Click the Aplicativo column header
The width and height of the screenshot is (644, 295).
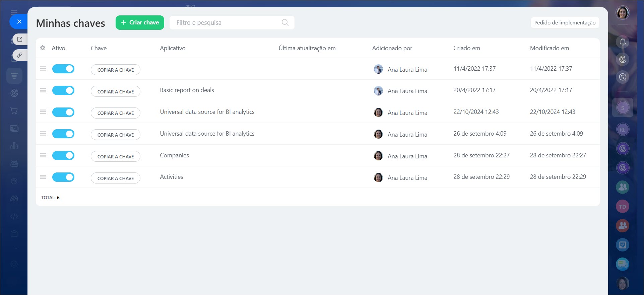tap(173, 48)
